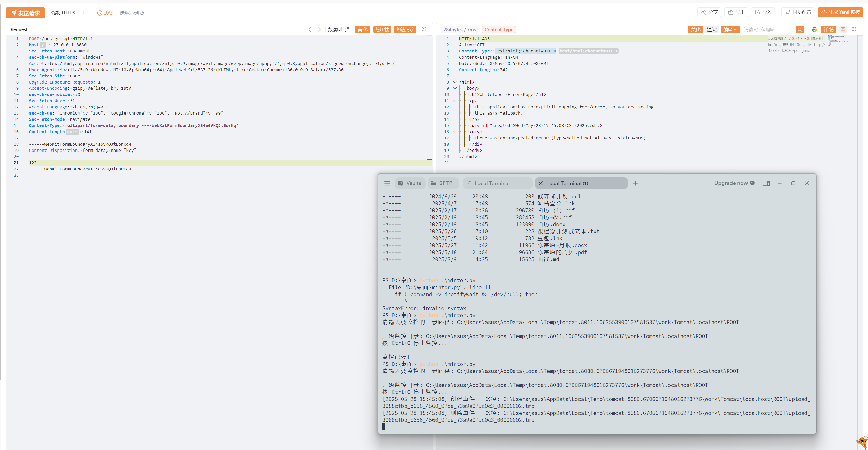The height and width of the screenshot is (450, 868).
Task: Open the 编码 encoding dropdown
Action: 730,30
